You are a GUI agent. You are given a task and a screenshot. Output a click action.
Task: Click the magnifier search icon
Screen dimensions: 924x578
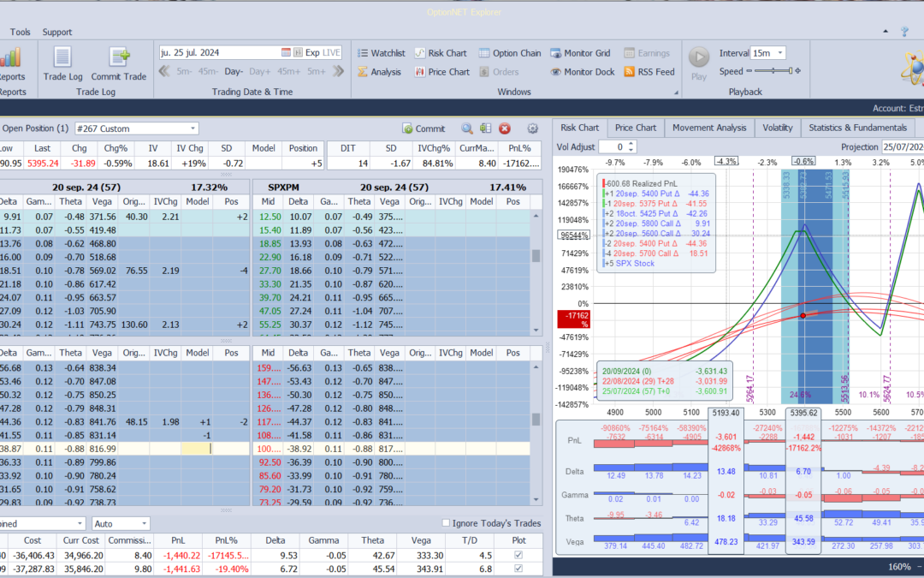(467, 128)
